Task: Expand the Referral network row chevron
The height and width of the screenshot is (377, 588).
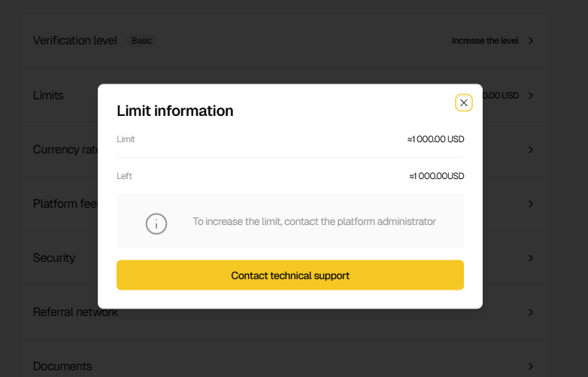Action: coord(531,312)
